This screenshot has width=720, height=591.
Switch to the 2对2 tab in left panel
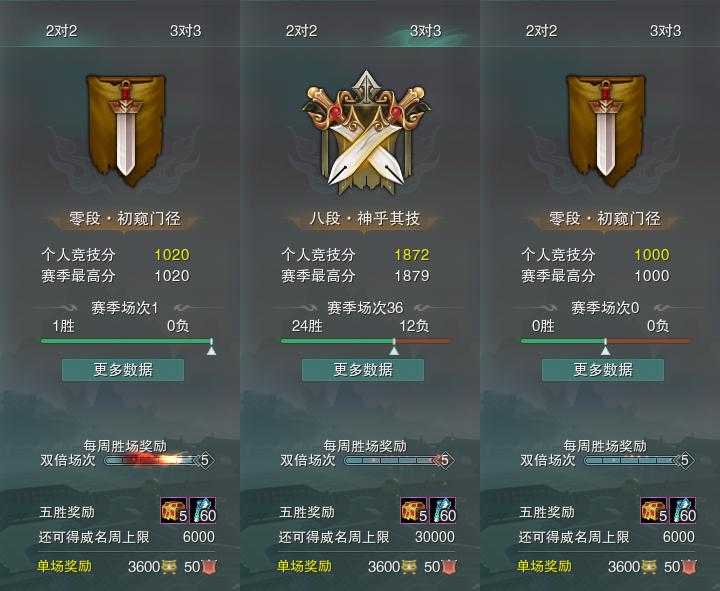point(62,31)
